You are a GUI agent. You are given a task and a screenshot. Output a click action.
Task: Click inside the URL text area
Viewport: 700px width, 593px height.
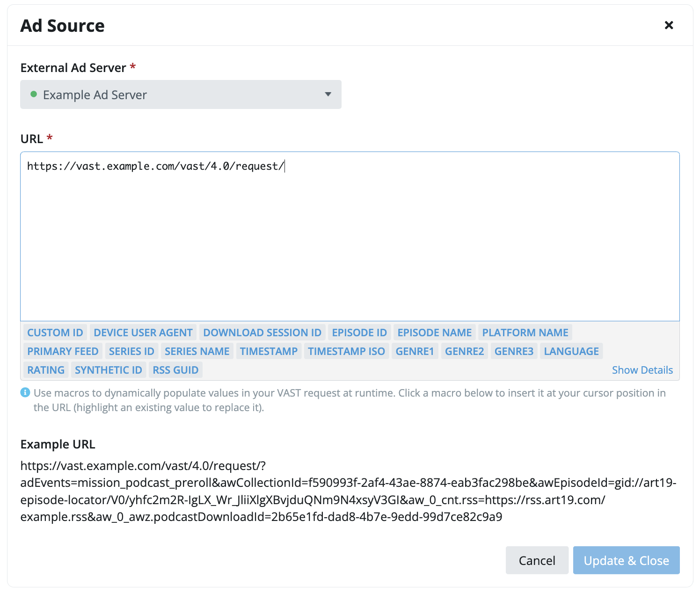tap(350, 236)
